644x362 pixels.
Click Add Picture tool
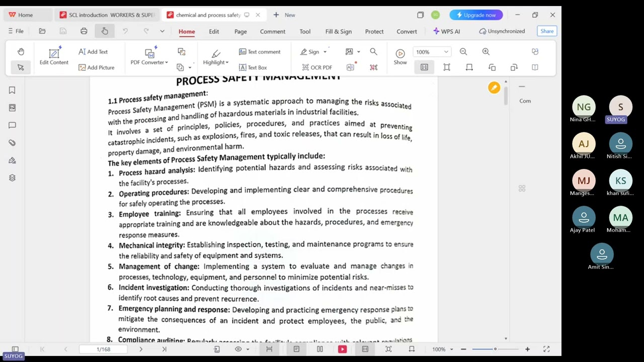click(x=96, y=67)
